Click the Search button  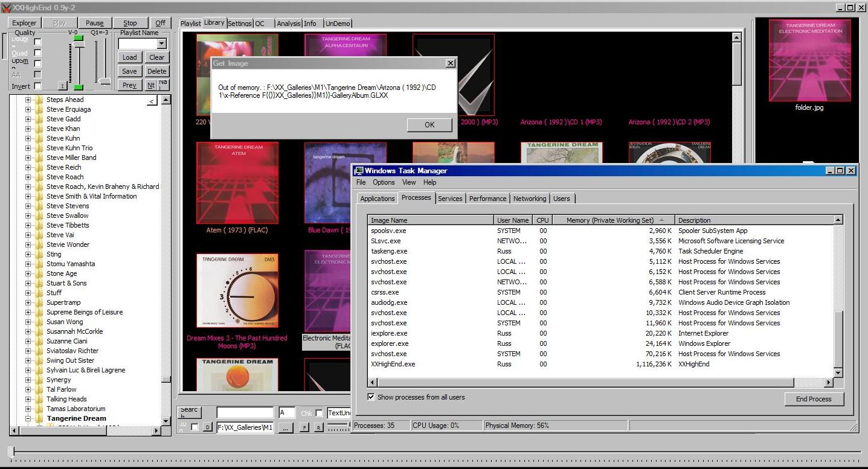189,413
